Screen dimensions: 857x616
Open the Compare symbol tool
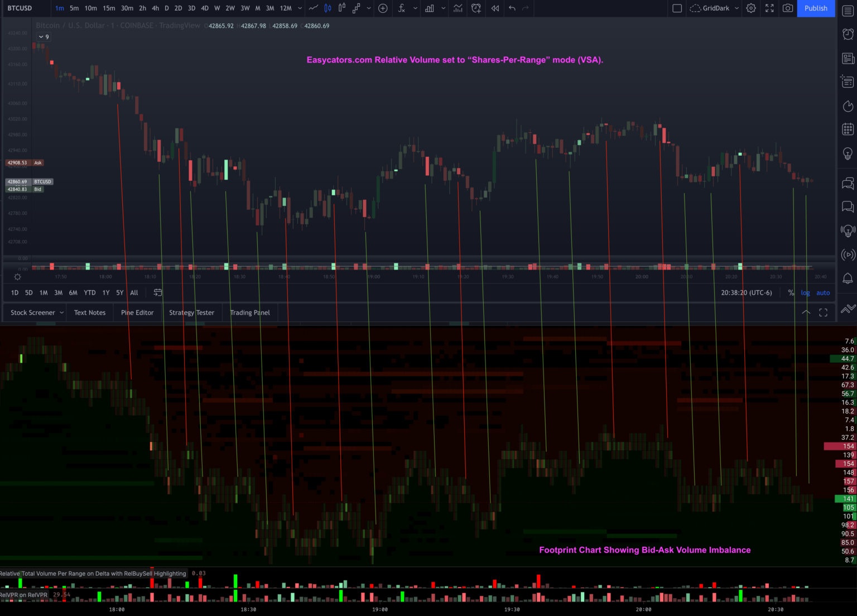coord(383,8)
